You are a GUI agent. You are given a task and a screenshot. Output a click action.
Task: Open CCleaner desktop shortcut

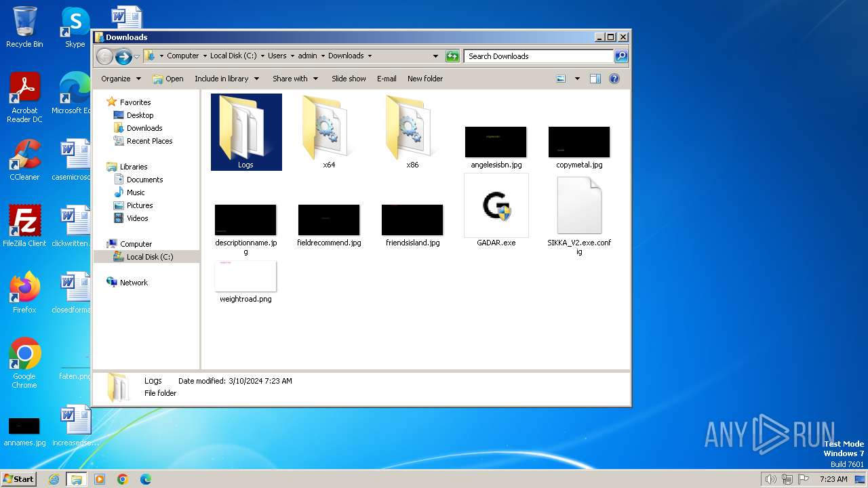pos(24,159)
